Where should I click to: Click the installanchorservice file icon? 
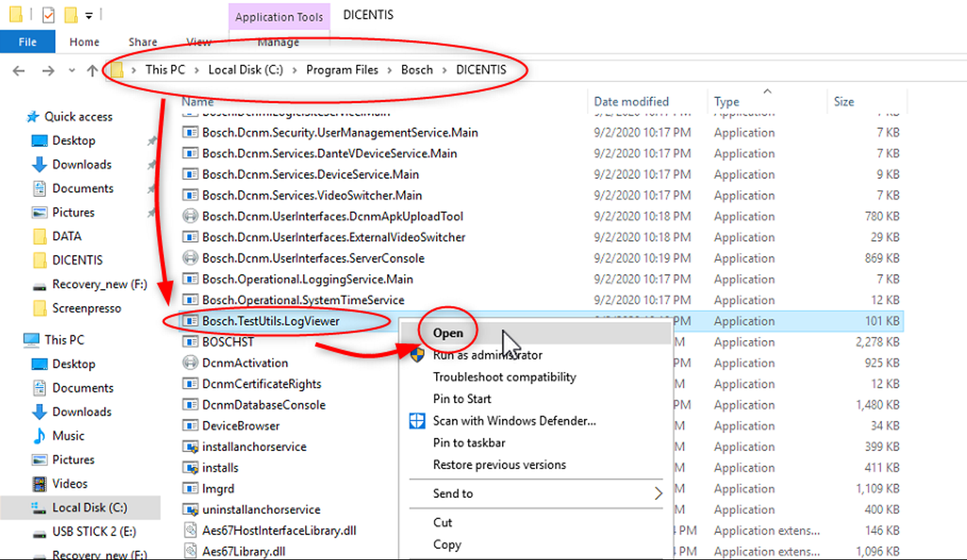click(189, 447)
